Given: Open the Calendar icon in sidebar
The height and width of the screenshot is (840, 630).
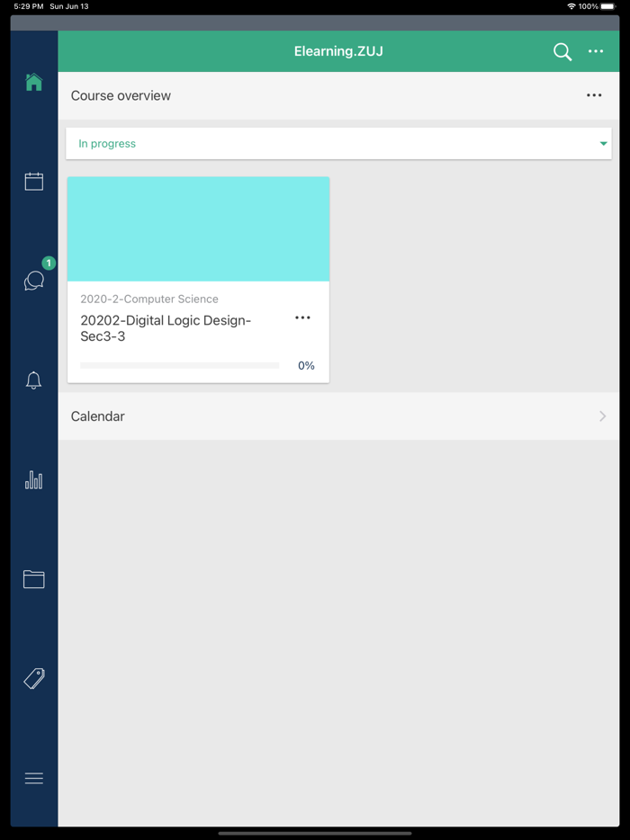Looking at the screenshot, I should click(x=34, y=181).
